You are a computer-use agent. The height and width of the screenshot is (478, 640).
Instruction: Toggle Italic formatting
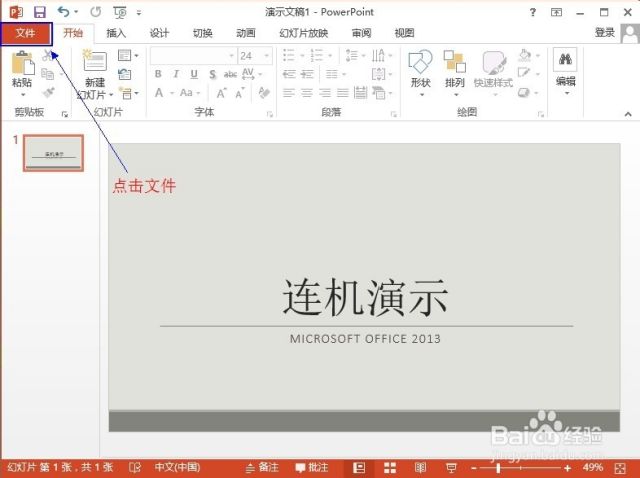click(176, 74)
